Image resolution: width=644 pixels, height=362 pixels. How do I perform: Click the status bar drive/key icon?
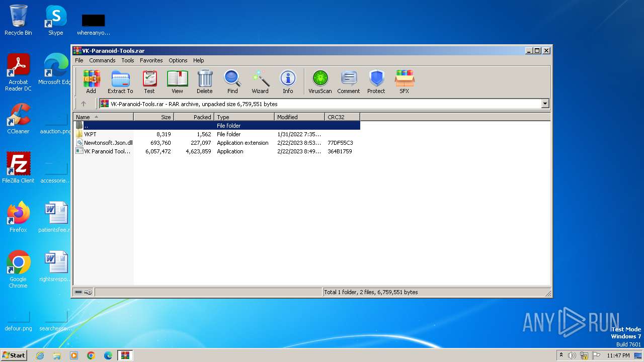pyautogui.click(x=84, y=292)
